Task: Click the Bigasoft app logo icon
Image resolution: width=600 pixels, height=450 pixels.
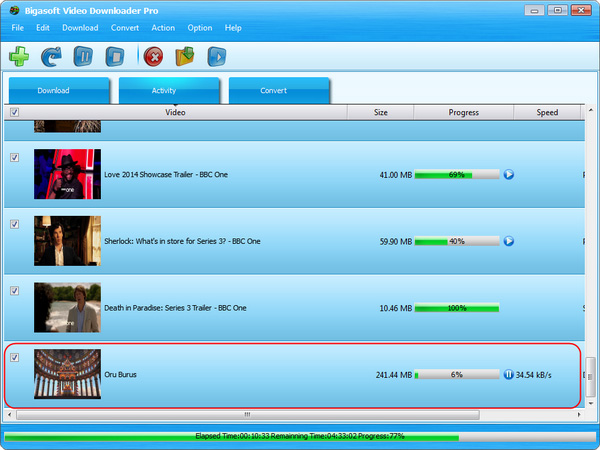Action: pos(15,10)
